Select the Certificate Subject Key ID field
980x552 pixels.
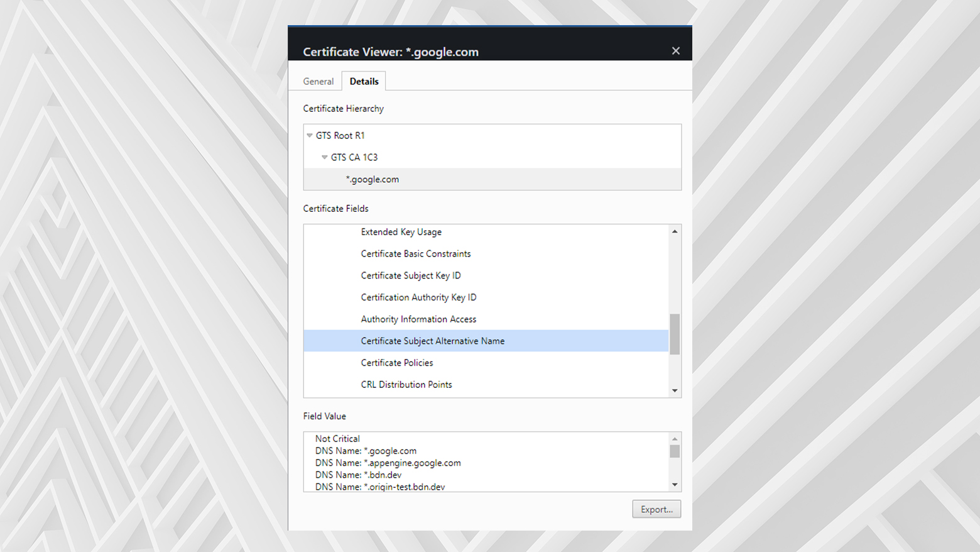point(410,275)
